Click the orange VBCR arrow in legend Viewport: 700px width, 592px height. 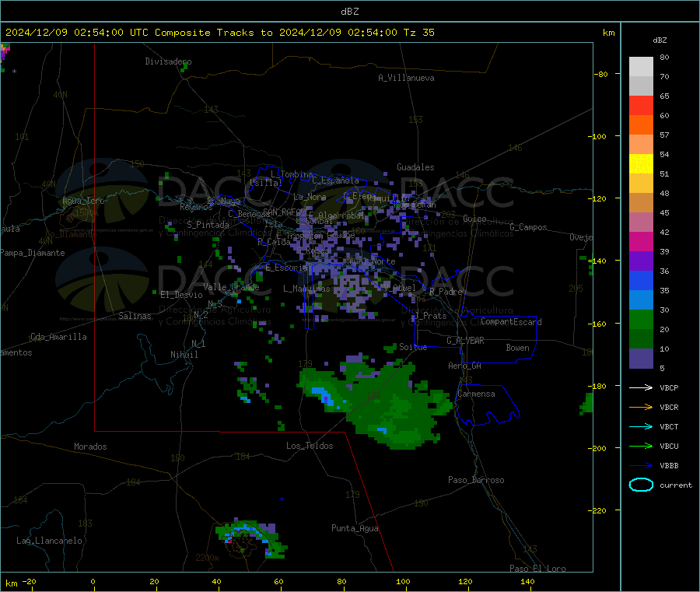641,407
